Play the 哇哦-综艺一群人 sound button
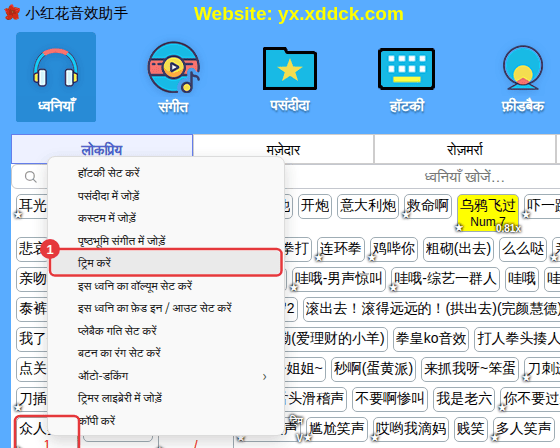The width and height of the screenshot is (560, 448). pyautogui.click(x=445, y=279)
